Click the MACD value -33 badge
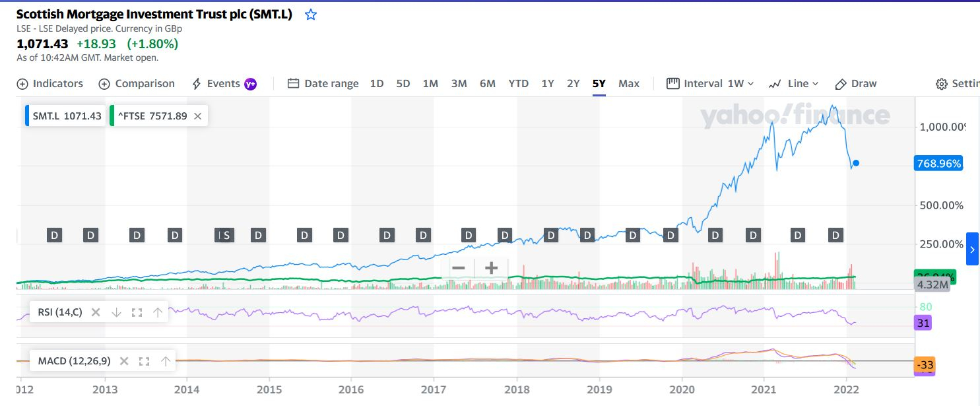 pos(925,364)
